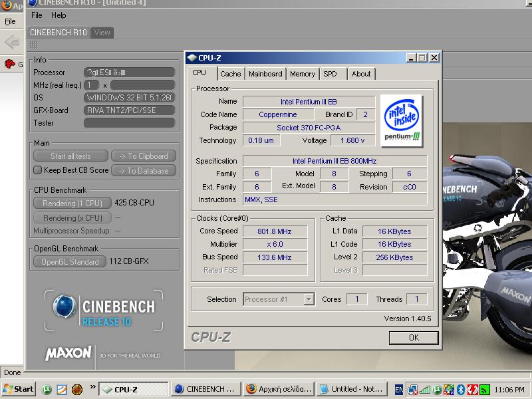
Task: Open the round orange quick launch icon
Action: click(x=77, y=389)
